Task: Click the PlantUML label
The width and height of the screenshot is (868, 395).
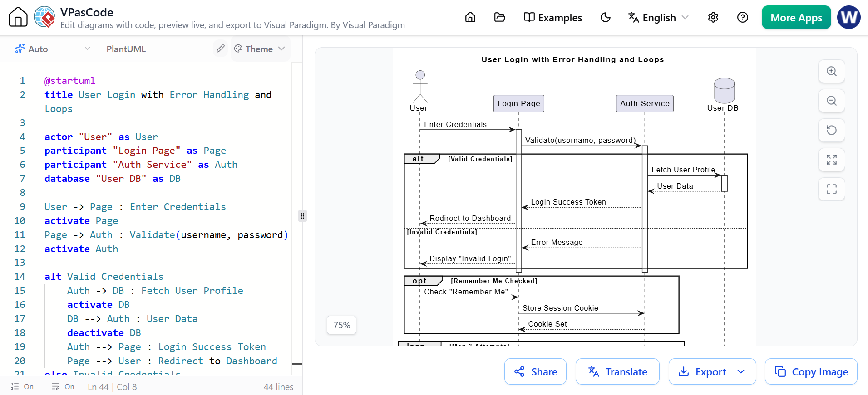Action: tap(126, 49)
